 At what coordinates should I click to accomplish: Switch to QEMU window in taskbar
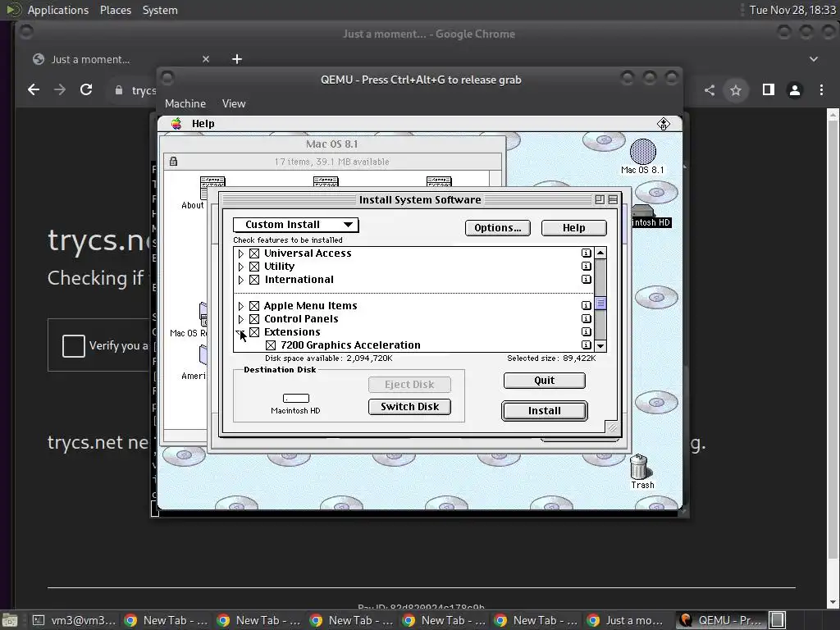pyautogui.click(x=721, y=620)
